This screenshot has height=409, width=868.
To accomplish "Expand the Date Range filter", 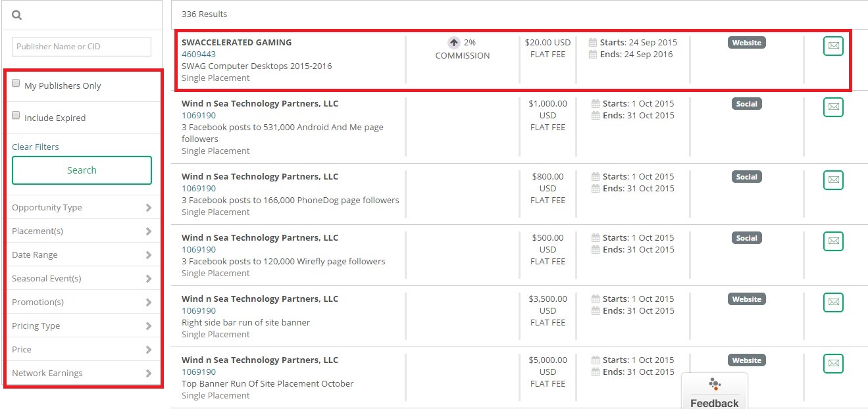I will pyautogui.click(x=82, y=254).
